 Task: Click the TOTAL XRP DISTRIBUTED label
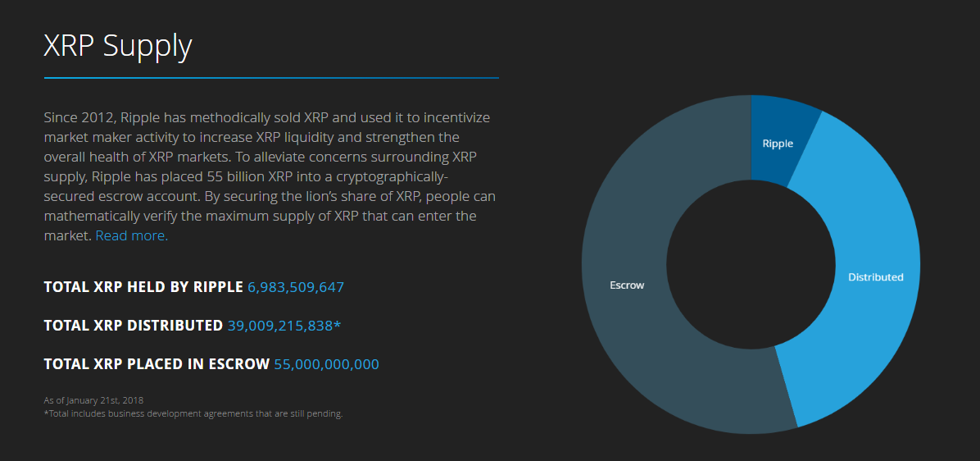pos(133,326)
